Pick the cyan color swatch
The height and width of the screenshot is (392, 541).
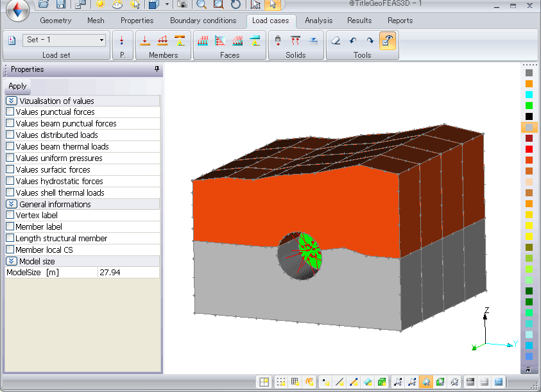coord(529,94)
